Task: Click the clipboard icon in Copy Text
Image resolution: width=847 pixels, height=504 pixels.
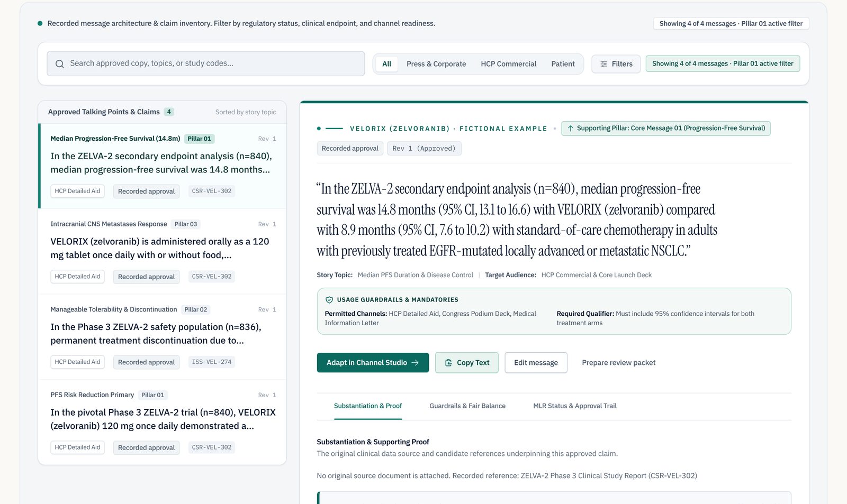Action: [x=448, y=363]
